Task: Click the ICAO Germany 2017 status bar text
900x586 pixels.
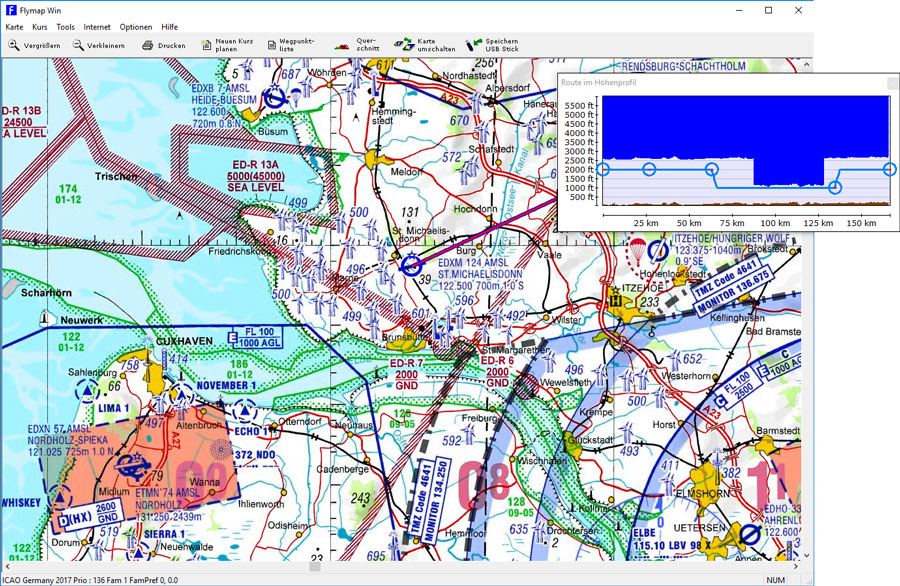Action: tap(90, 580)
